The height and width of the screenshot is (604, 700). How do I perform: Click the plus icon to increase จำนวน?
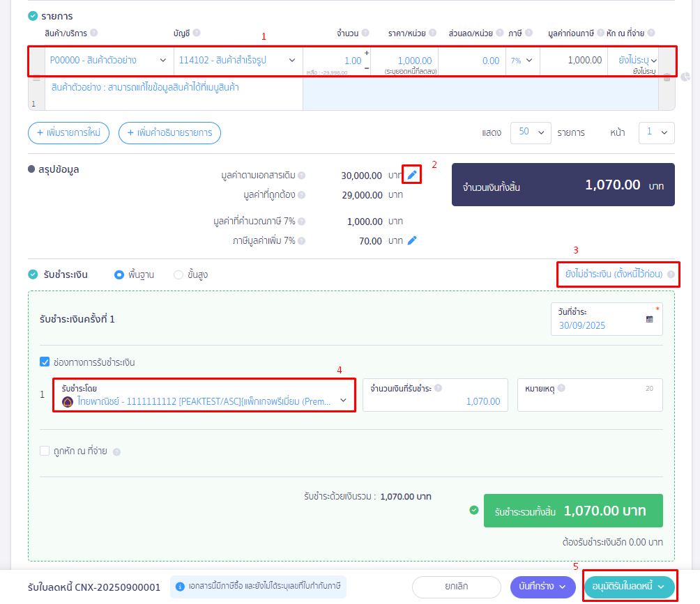(x=367, y=53)
